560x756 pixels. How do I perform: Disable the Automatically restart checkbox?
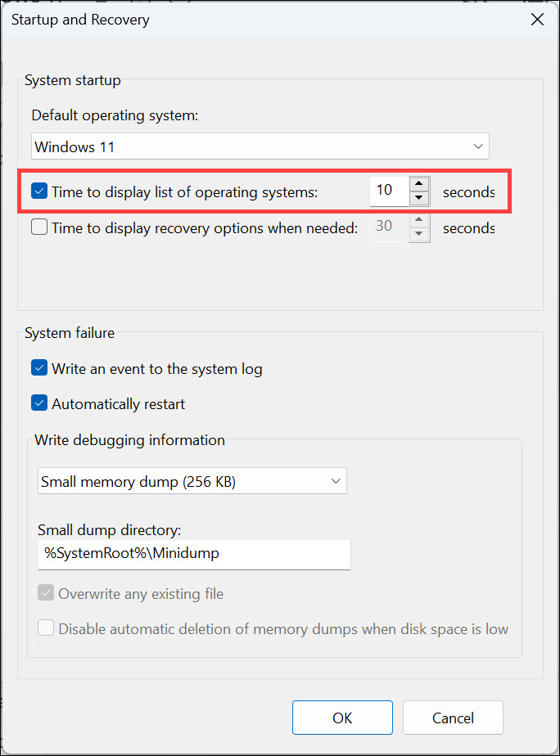click(39, 403)
